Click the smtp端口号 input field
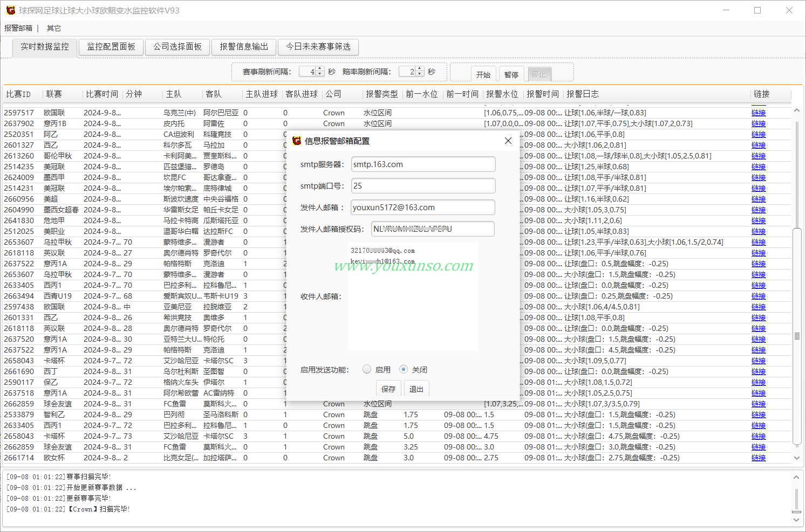Viewport: 806px width, 532px height. point(423,186)
